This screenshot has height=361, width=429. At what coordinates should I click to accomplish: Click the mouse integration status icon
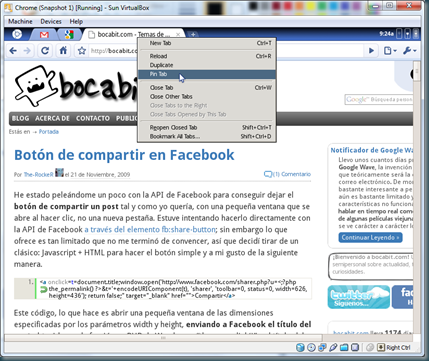pos(370,348)
